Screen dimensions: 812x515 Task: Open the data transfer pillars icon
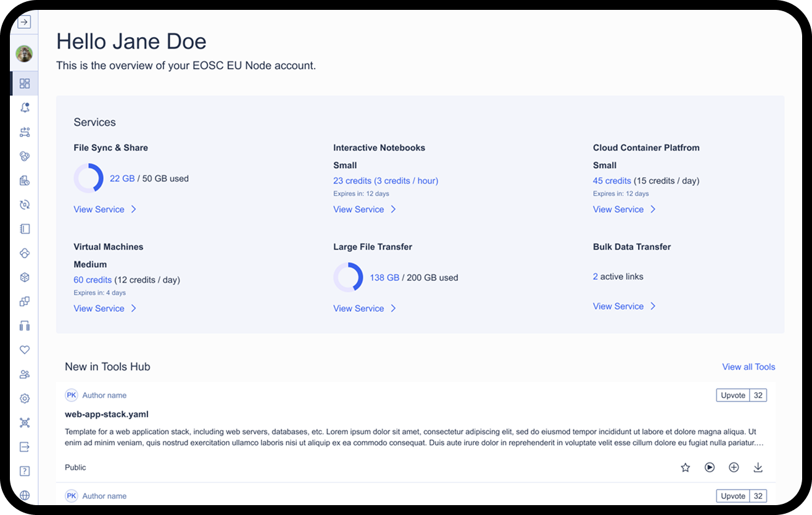point(25,325)
